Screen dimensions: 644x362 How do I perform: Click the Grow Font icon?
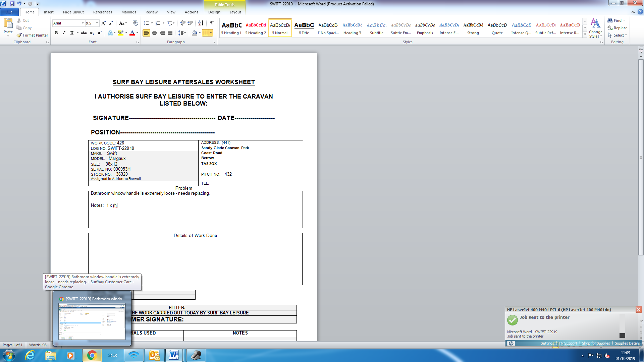click(x=103, y=23)
